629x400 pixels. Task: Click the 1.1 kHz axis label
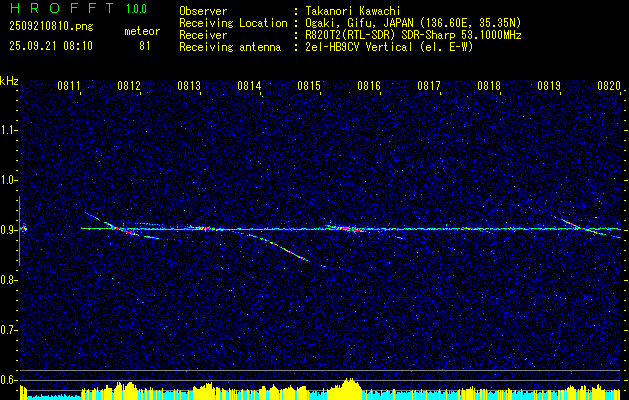coord(8,130)
